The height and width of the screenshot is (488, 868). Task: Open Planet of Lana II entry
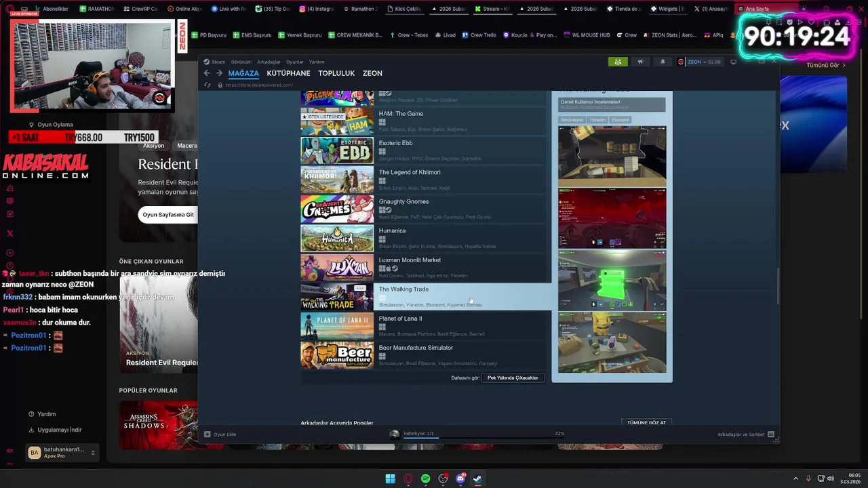pyautogui.click(x=423, y=325)
